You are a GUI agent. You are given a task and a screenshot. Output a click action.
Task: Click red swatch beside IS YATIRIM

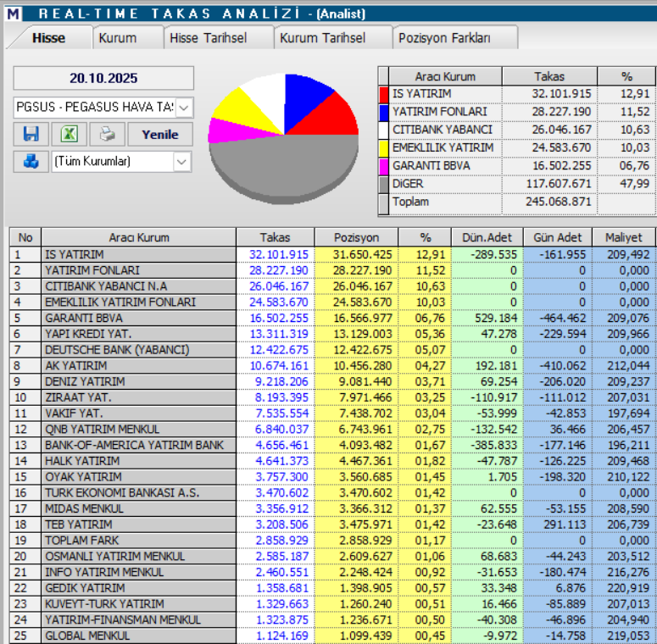(x=384, y=94)
